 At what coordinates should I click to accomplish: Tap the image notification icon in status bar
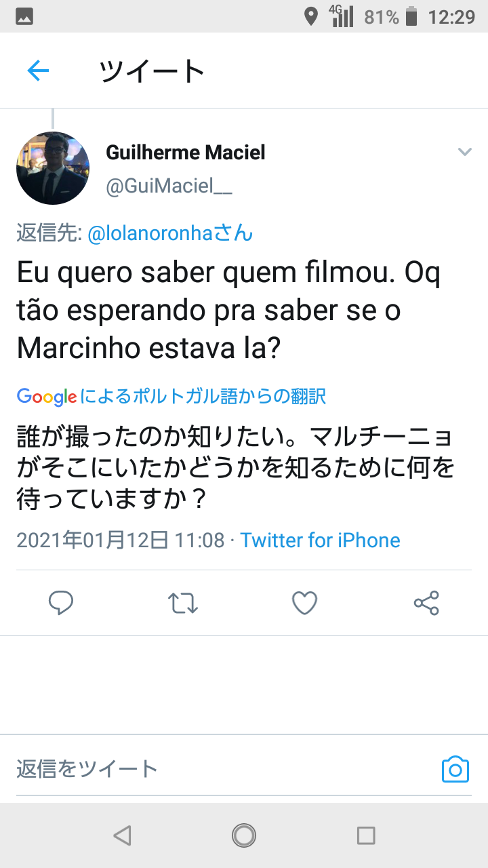click(x=24, y=16)
